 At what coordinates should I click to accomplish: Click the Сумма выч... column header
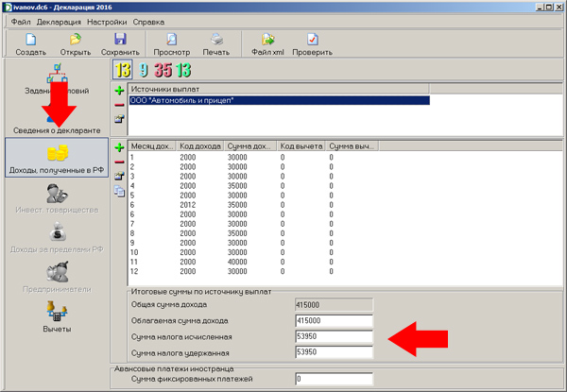[352, 146]
